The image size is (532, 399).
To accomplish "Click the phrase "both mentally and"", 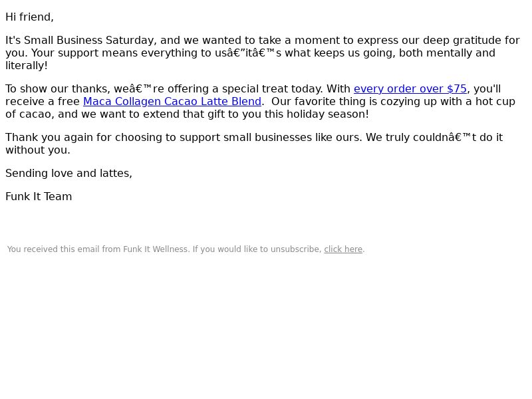I will click(447, 53).
